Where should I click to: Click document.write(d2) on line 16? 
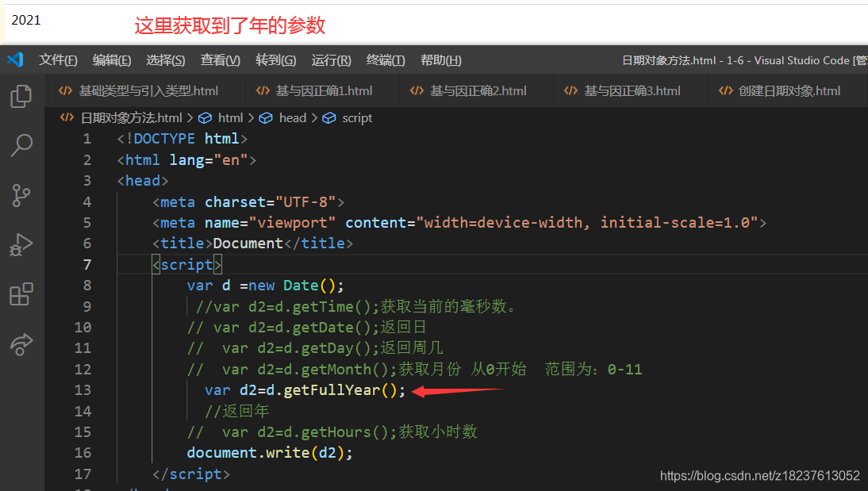click(x=270, y=453)
